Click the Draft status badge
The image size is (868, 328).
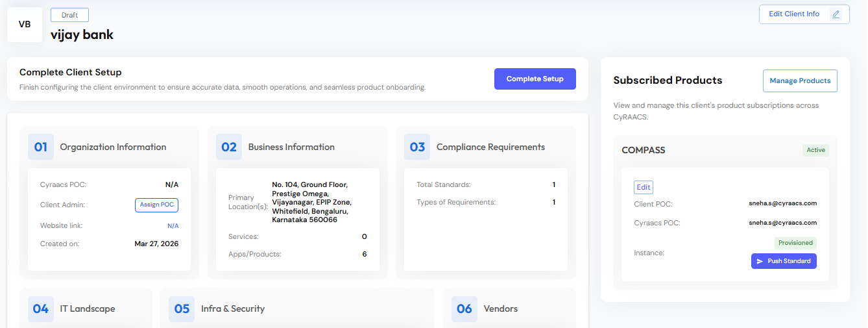(69, 15)
